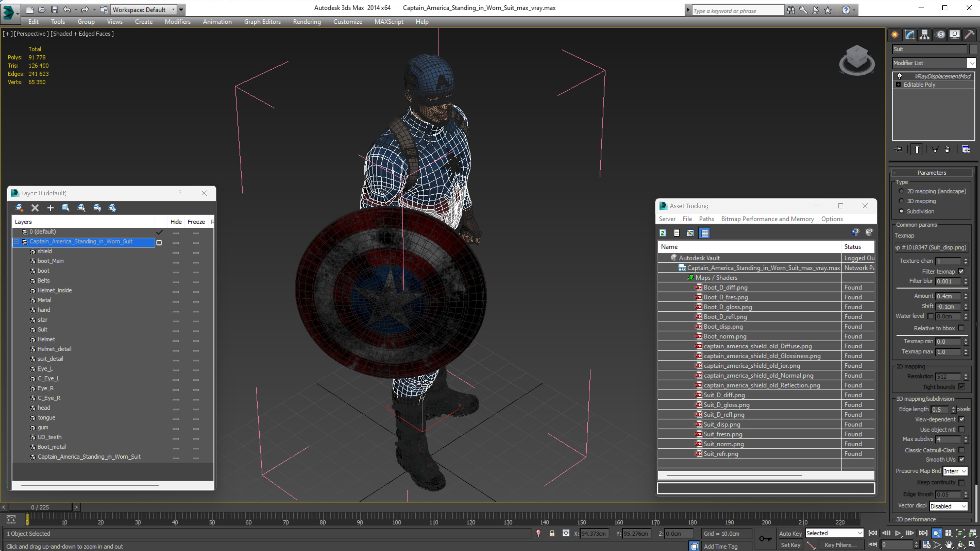
Task: Open the MAXScript menu
Action: (x=388, y=22)
